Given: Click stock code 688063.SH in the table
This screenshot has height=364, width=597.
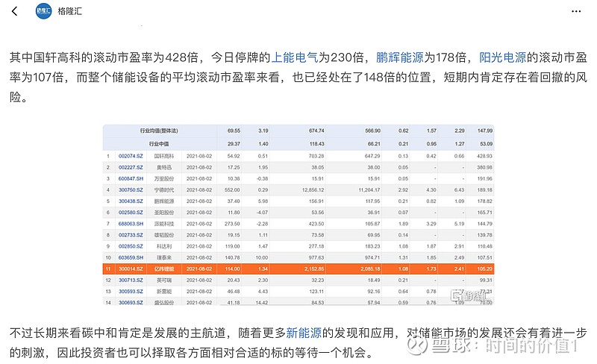Looking at the screenshot, I should point(131,224).
